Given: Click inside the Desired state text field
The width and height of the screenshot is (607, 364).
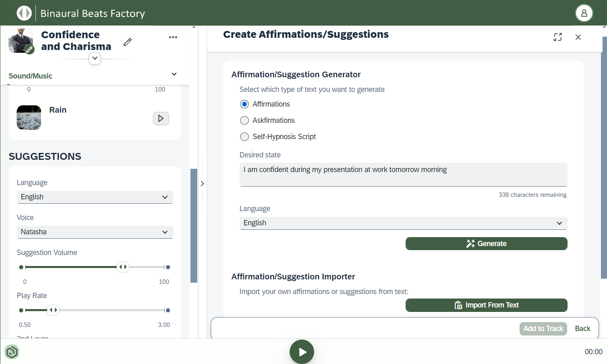Looking at the screenshot, I should [403, 174].
